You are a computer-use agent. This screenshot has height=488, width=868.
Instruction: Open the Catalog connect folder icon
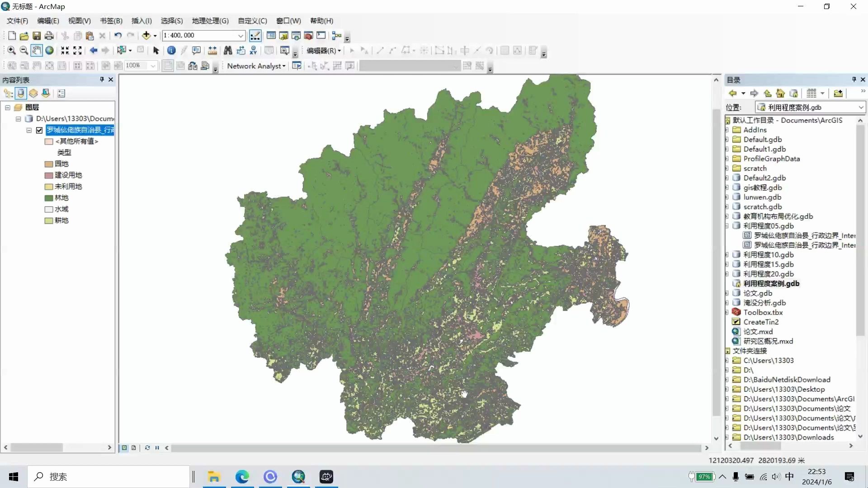(838, 93)
